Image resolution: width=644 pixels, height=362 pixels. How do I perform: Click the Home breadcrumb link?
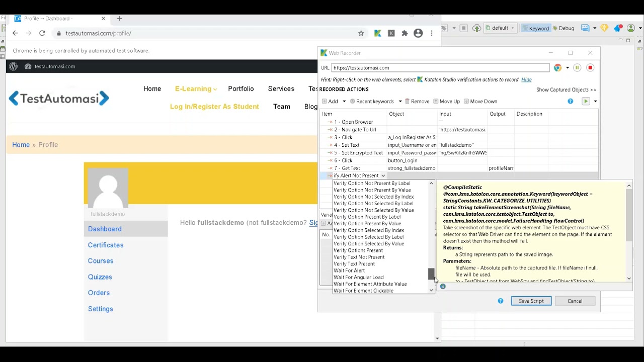pyautogui.click(x=21, y=145)
